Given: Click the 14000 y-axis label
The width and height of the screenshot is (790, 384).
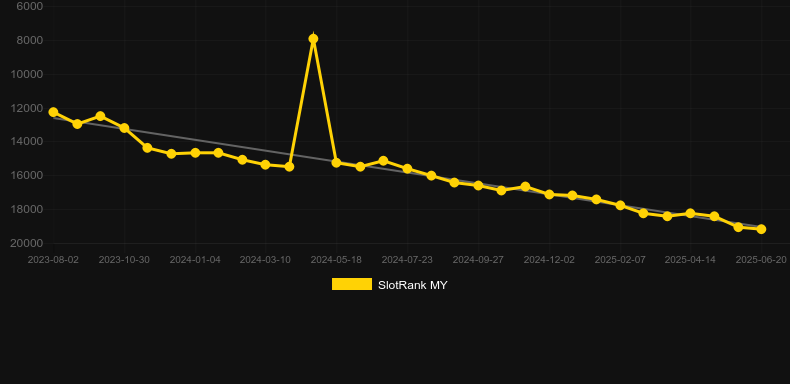Looking at the screenshot, I should [26, 142].
